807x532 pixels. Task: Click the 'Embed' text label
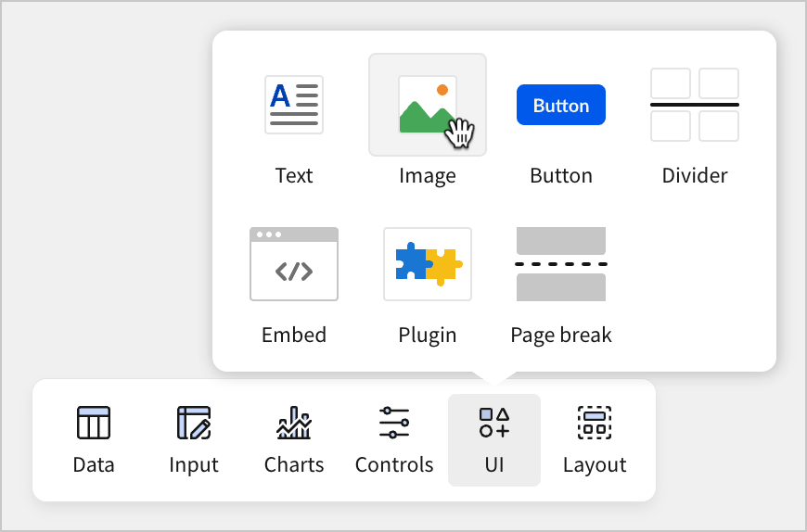point(294,335)
